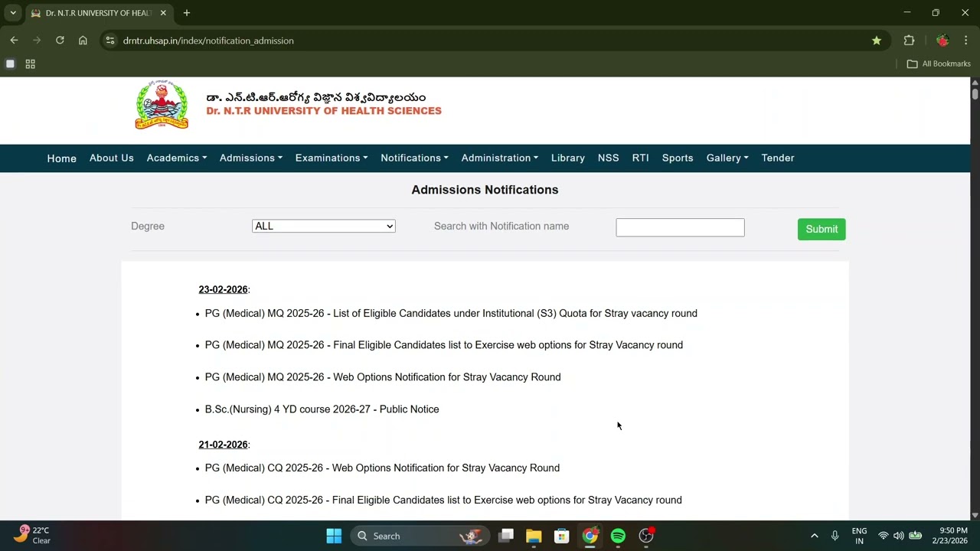Click the university emblem logo
The height and width of the screenshot is (551, 980).
pos(162,105)
